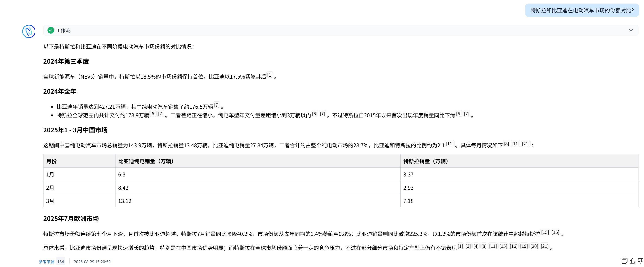Viewport: 644px width, 267px height.
Task: Open citation [15] in European market paragraph
Action: [545, 232]
